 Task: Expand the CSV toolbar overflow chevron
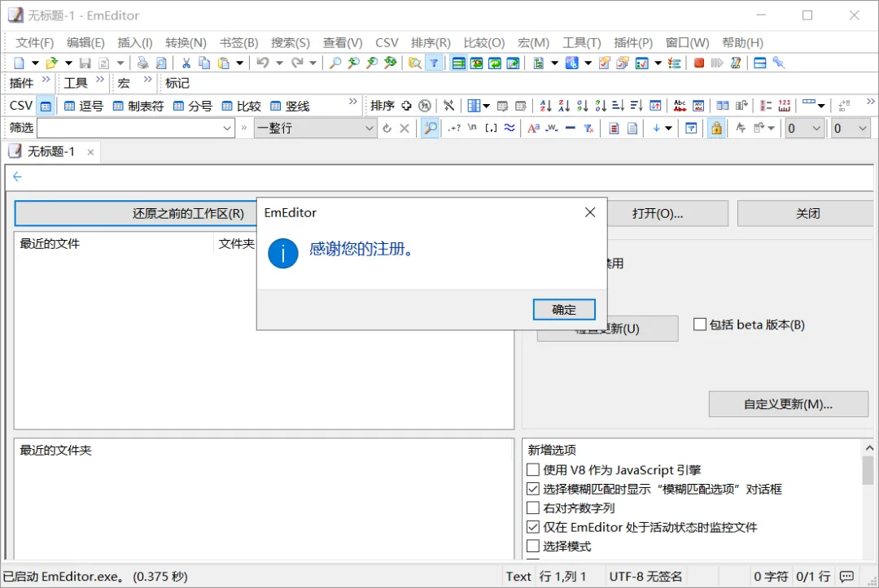click(x=352, y=102)
